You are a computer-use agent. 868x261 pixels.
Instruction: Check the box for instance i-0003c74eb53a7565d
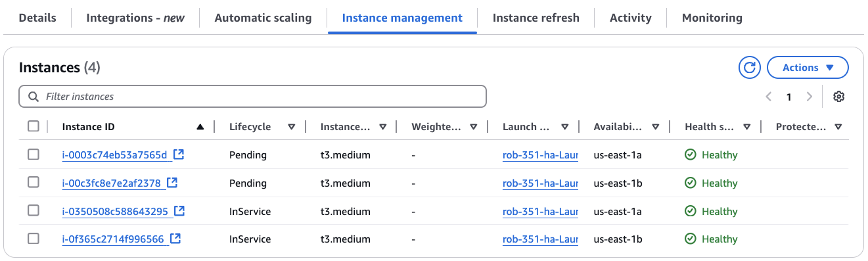[34, 154]
